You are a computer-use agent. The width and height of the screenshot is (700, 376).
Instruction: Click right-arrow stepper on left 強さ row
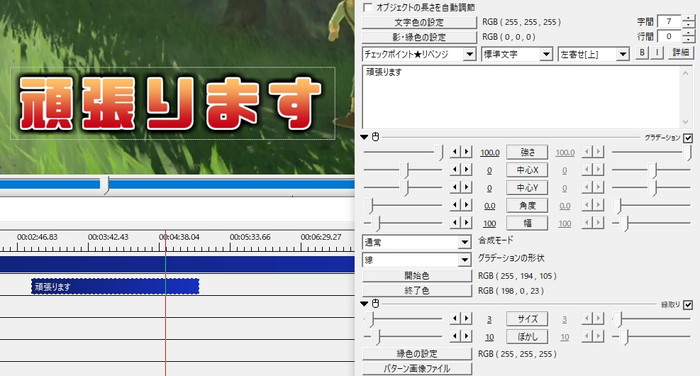(x=467, y=152)
